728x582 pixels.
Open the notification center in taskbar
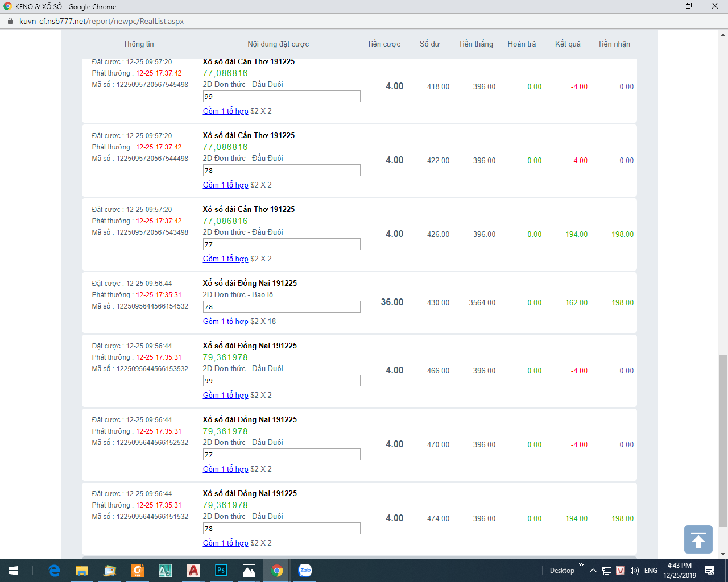[x=709, y=571]
